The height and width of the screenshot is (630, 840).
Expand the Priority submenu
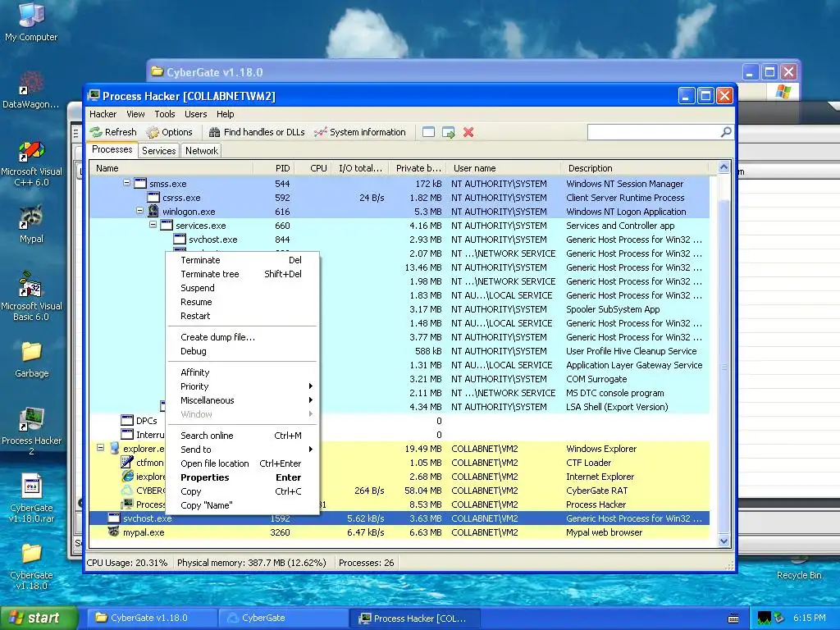tap(242, 386)
